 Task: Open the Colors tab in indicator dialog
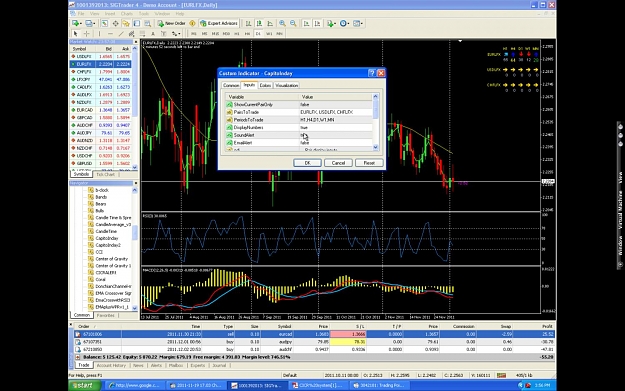265,85
